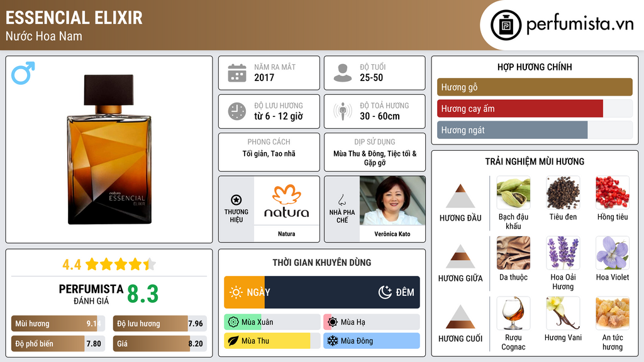Click the Dịp sử dụng occasion text
This screenshot has height=362, width=644.
click(375, 158)
